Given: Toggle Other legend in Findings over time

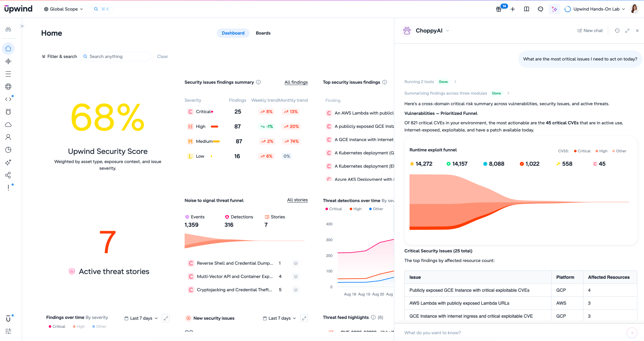Looking at the screenshot, I should 99,327.
